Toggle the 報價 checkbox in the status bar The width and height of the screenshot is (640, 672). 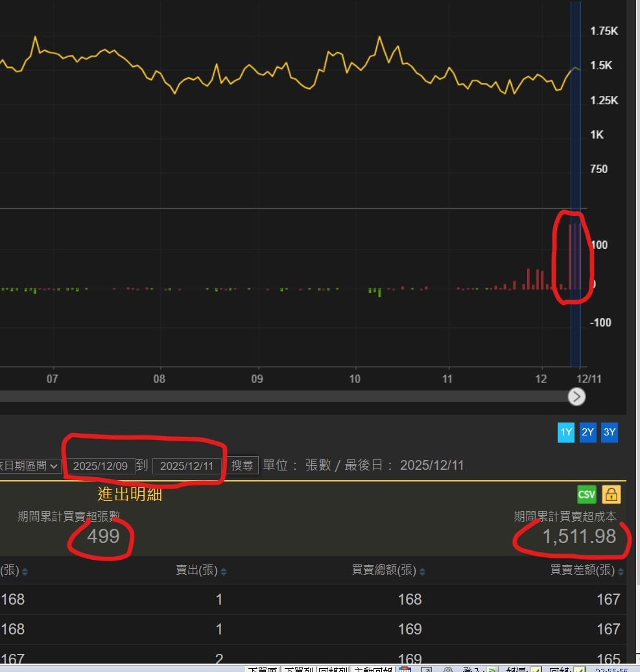536,669
